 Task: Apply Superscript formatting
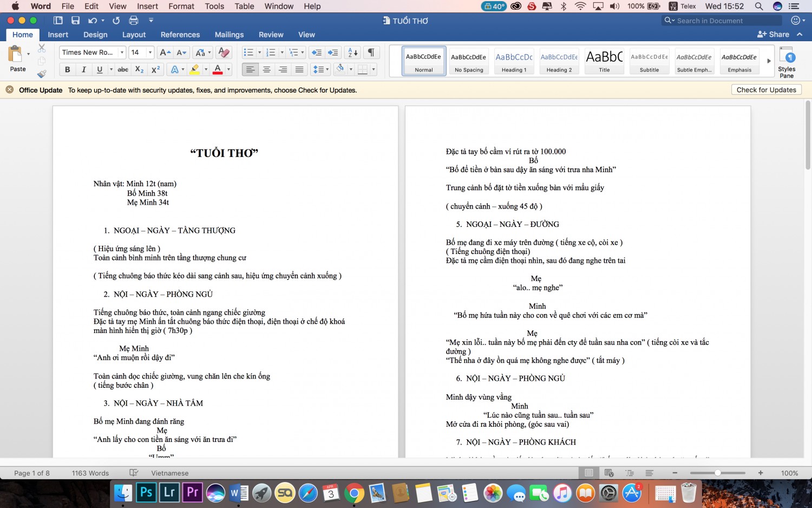point(155,69)
